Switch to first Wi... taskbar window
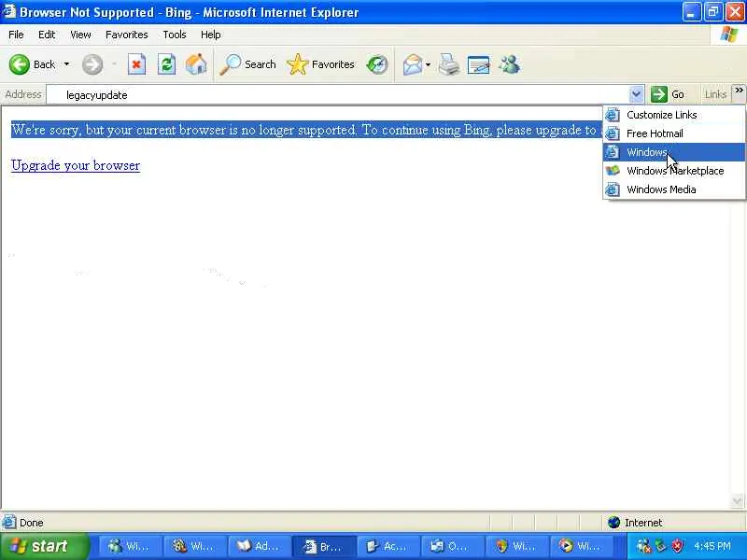Viewport: 747px width, 560px height. tap(129, 546)
